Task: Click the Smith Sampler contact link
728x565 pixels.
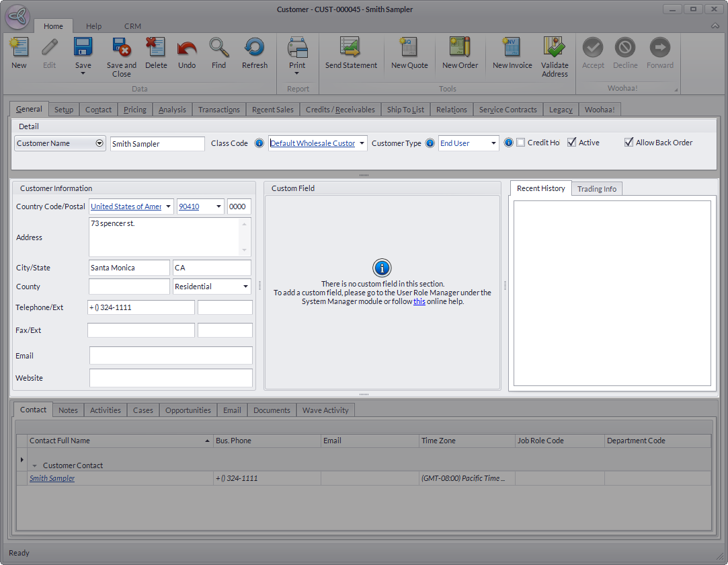Action: (x=52, y=478)
